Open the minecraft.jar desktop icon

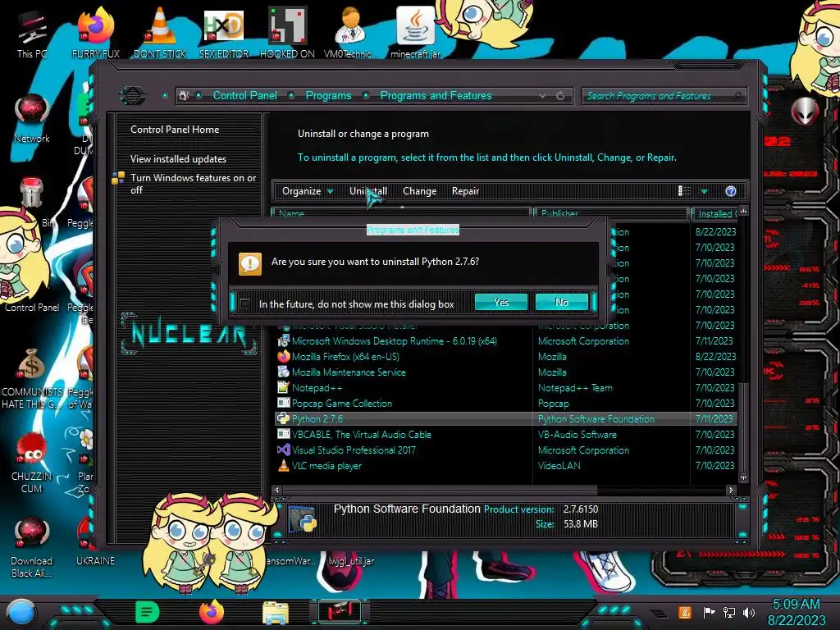click(x=415, y=34)
